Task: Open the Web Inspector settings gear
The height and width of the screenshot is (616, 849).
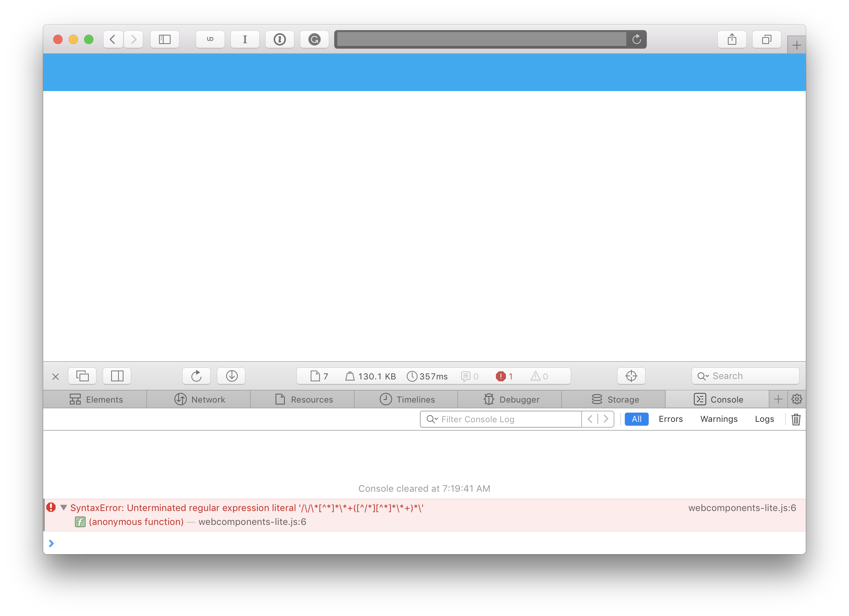Action: click(797, 399)
